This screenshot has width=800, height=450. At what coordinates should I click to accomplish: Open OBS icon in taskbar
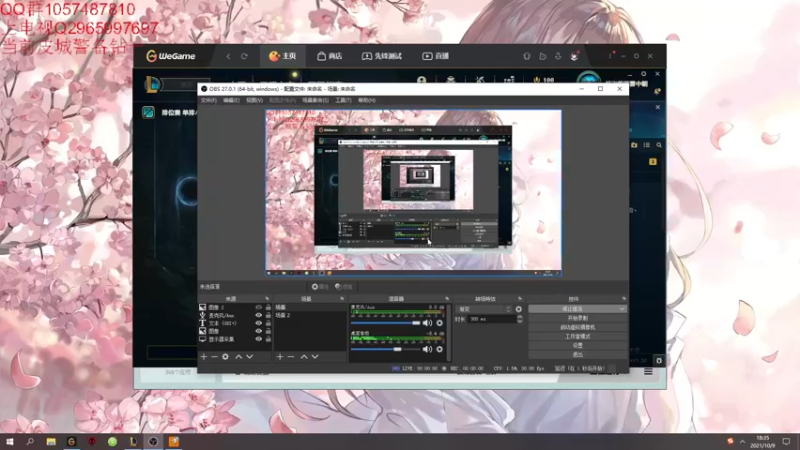pos(153,442)
